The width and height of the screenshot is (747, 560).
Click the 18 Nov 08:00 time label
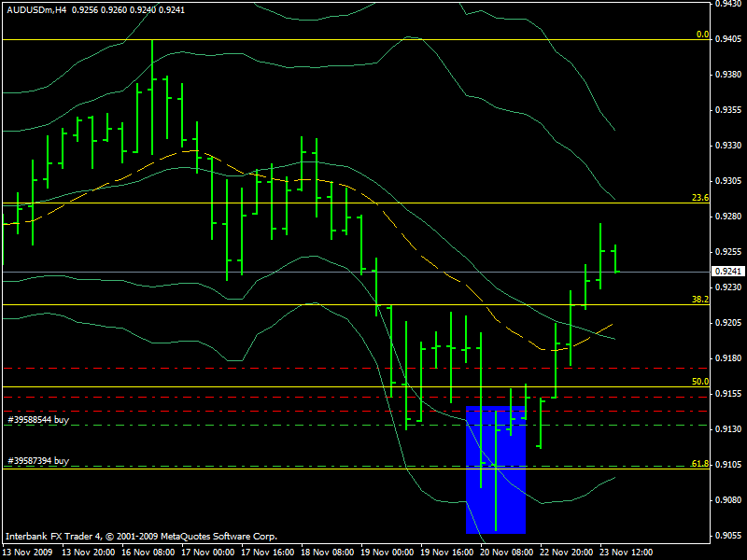[x=328, y=553]
